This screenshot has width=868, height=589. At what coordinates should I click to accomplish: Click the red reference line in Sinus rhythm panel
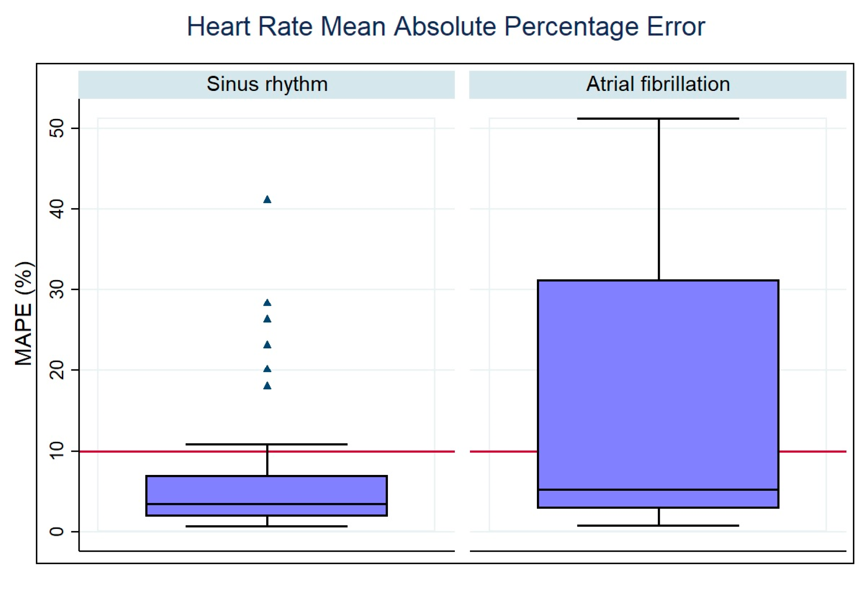[114, 451]
